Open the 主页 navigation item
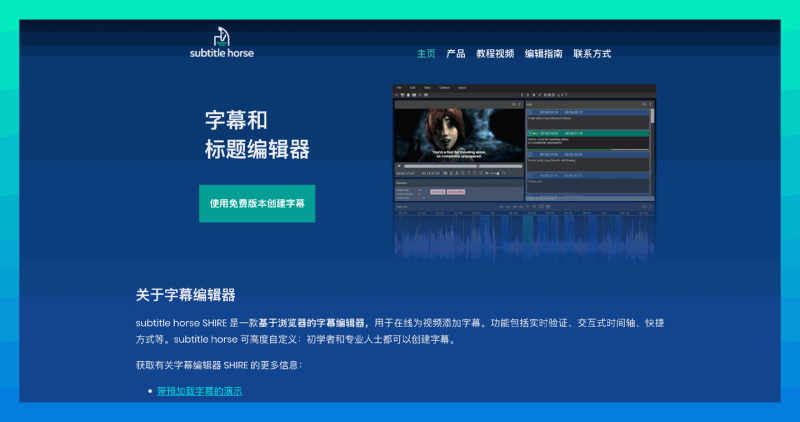800x422 pixels. pyautogui.click(x=426, y=54)
